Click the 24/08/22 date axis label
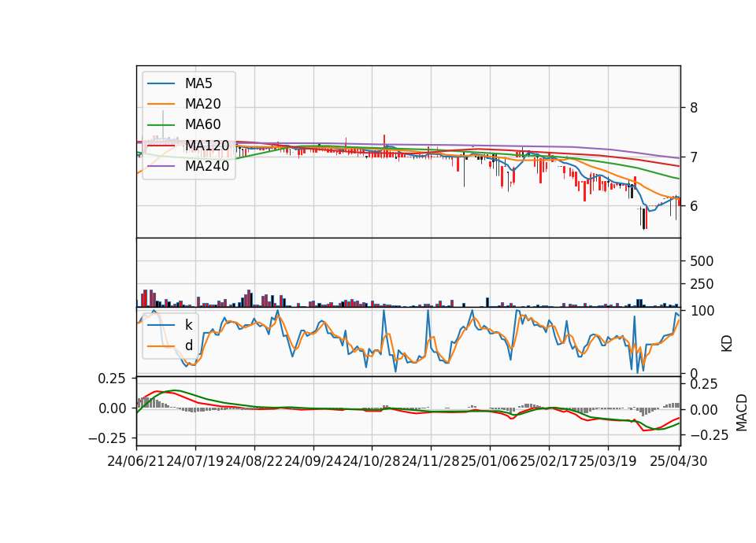The width and height of the screenshot is (756, 543). tap(254, 461)
